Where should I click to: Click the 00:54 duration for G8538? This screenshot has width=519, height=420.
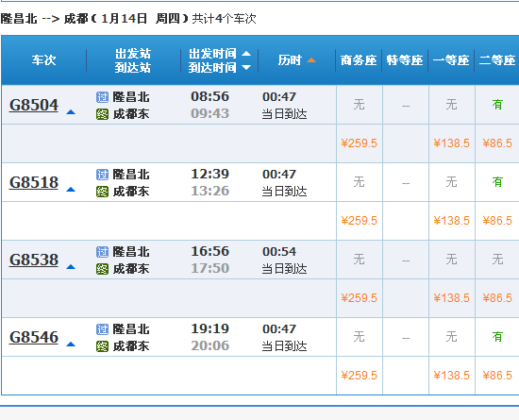tap(279, 252)
